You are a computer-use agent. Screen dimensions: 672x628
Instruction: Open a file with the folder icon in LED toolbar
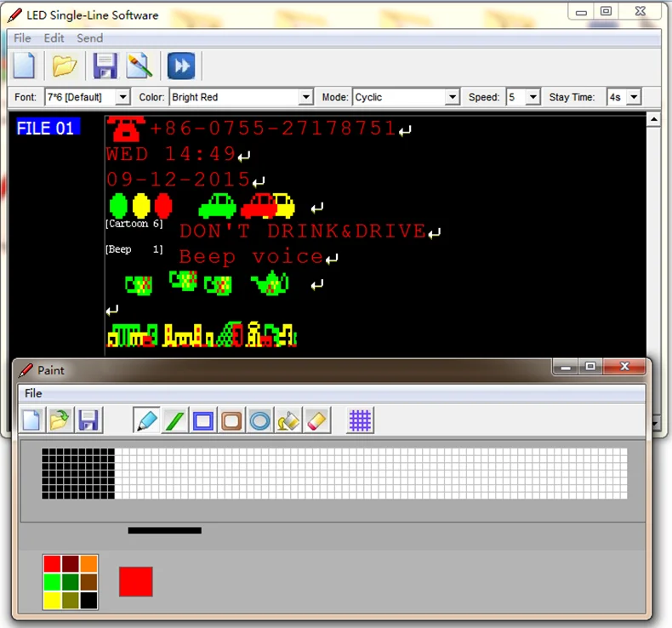click(65, 66)
